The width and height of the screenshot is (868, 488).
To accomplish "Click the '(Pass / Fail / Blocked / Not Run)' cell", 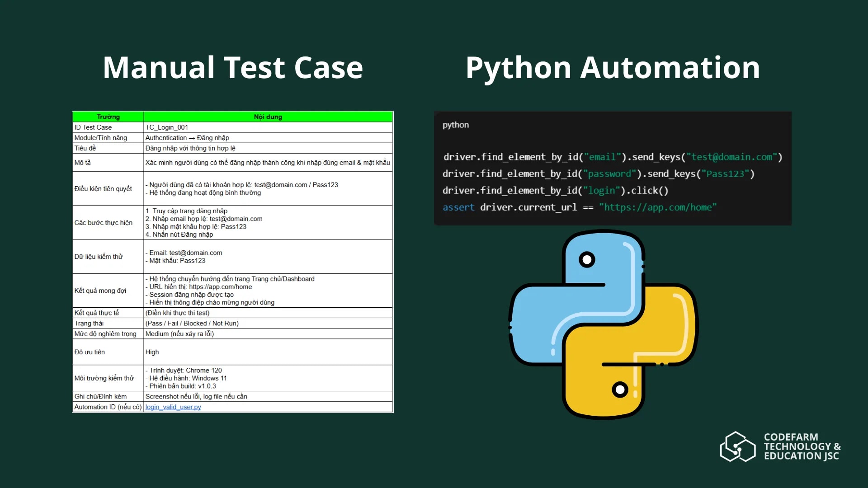I will 192,324.
